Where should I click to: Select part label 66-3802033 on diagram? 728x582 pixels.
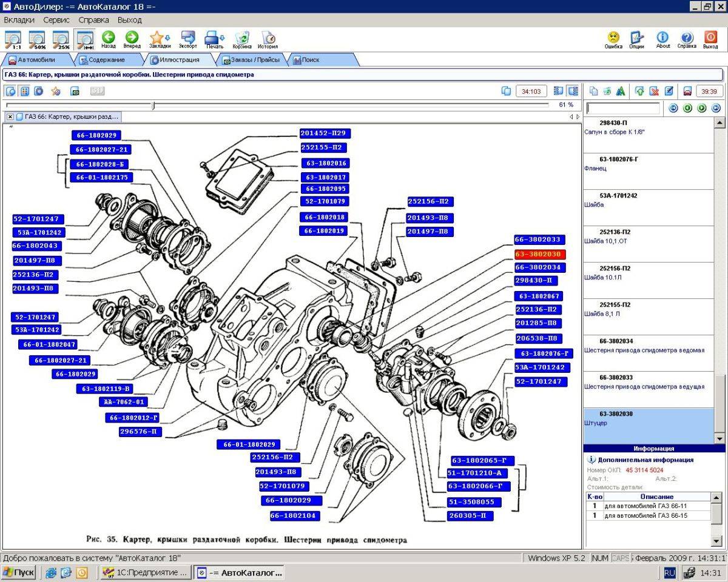[x=539, y=239]
